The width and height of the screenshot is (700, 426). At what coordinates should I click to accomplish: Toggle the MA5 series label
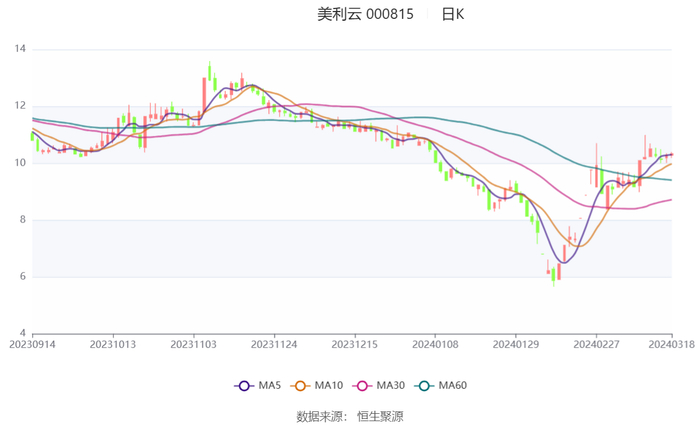[270, 386]
